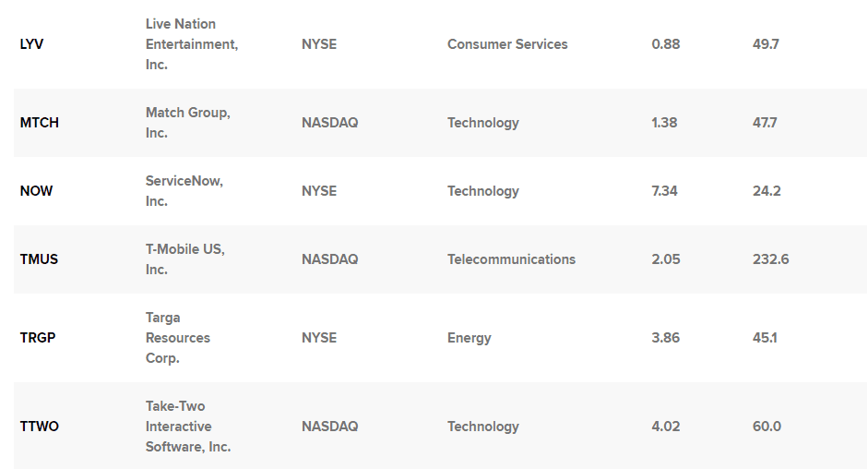Select the 60.0 value for TTWO
Screen dimensions: 868x469
point(767,427)
